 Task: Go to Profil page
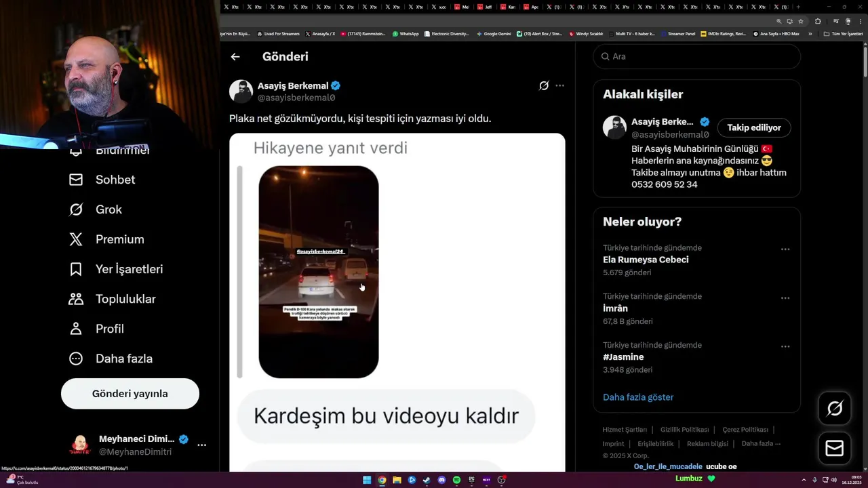pos(96,329)
